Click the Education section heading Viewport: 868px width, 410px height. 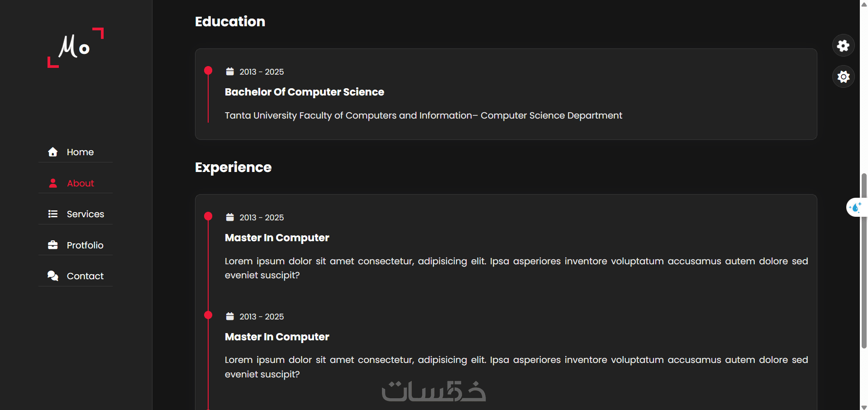click(230, 22)
